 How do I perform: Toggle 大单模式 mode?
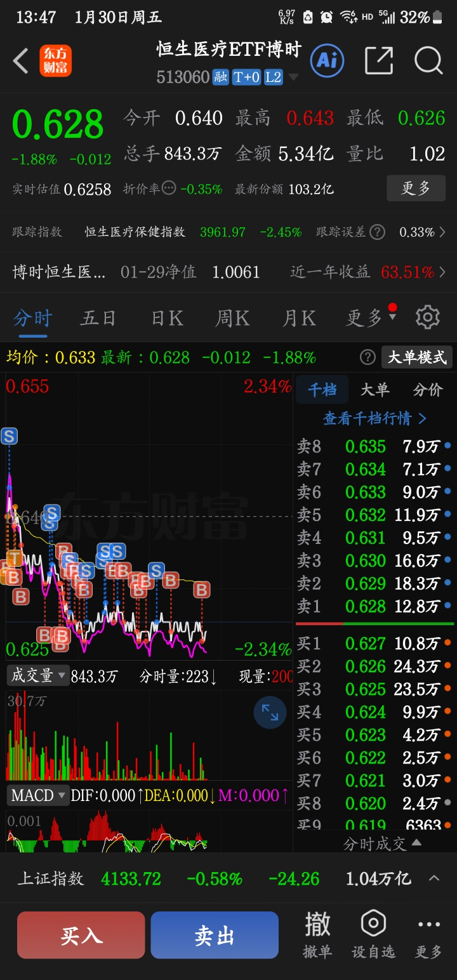point(417,357)
